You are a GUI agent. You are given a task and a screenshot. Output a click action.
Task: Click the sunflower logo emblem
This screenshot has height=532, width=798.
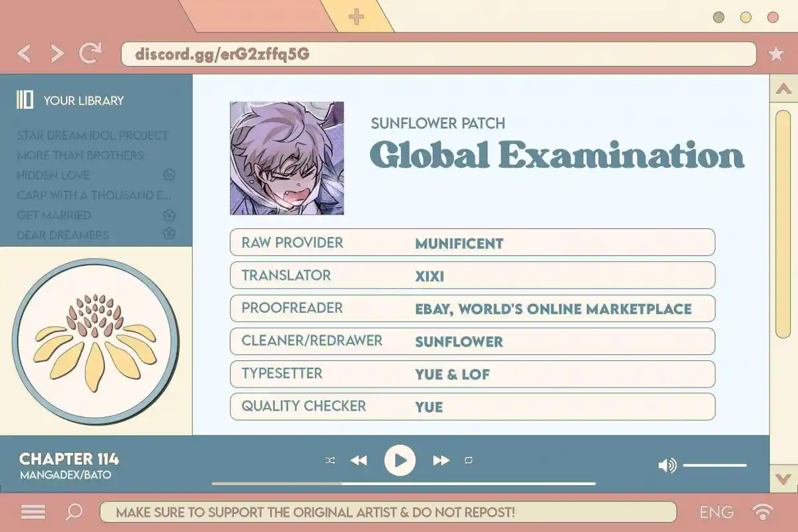96,341
